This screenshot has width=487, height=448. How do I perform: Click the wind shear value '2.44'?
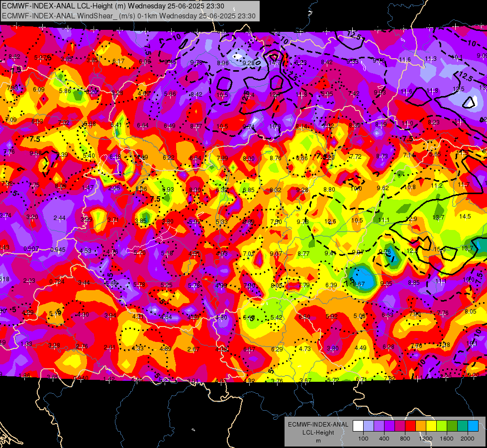click(59, 218)
